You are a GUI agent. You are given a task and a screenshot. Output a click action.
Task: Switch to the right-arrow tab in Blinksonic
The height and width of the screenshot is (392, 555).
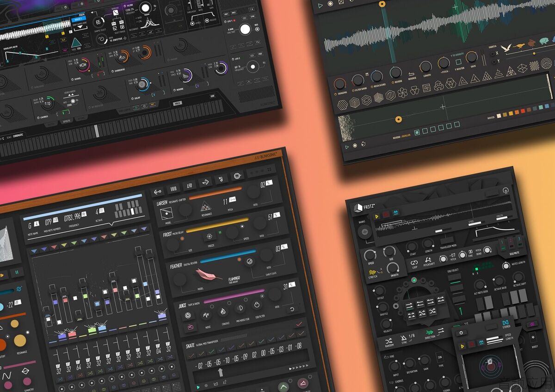coord(205,182)
